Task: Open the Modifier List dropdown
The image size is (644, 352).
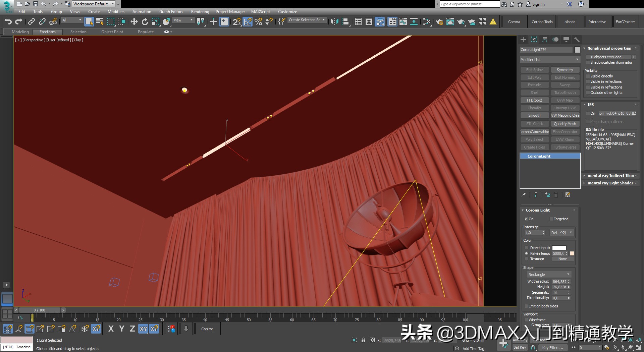Action: point(549,60)
